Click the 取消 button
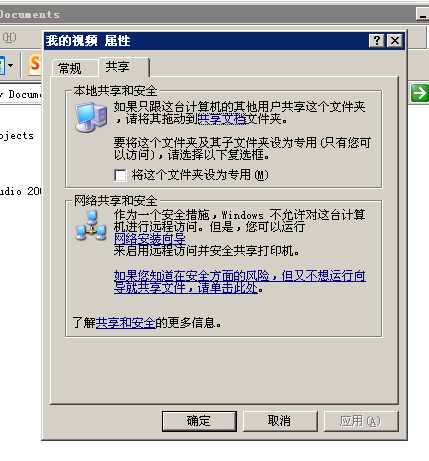The height and width of the screenshot is (461, 429). point(280,421)
